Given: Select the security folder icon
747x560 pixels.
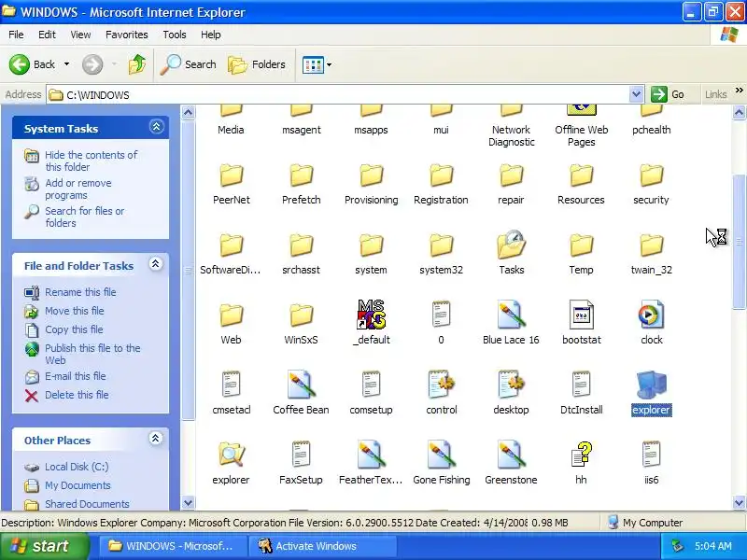Looking at the screenshot, I should (x=651, y=175).
